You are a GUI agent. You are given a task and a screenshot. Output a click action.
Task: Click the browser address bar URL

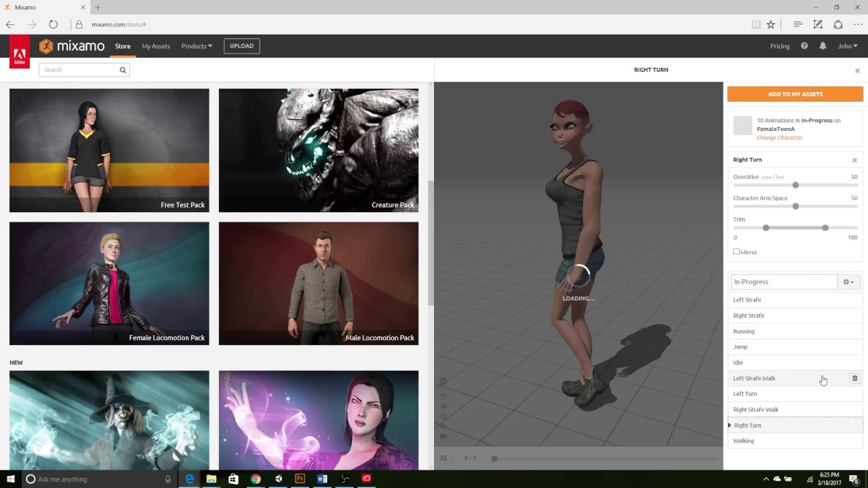pos(119,24)
